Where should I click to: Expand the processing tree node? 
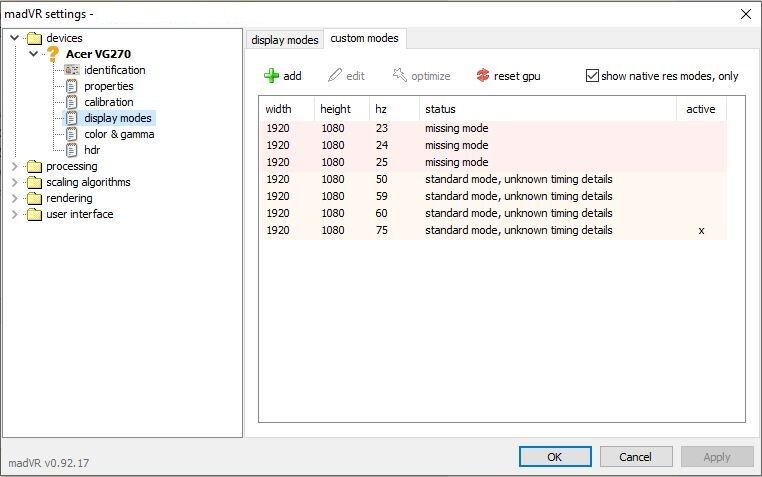[15, 166]
